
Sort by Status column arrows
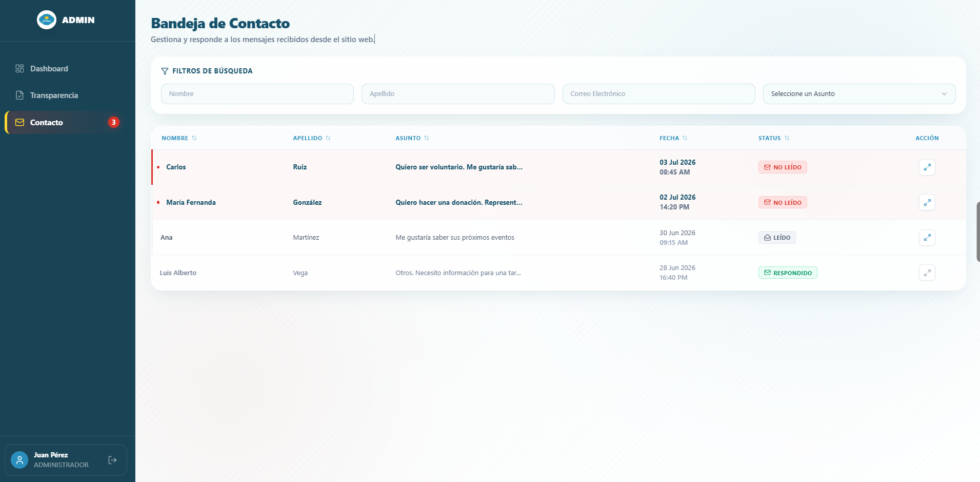coord(787,138)
